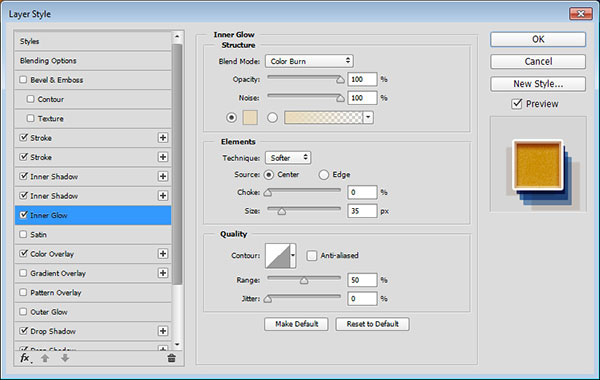Click the Range slider handle
Screen dimensions: 600x380
point(304,281)
